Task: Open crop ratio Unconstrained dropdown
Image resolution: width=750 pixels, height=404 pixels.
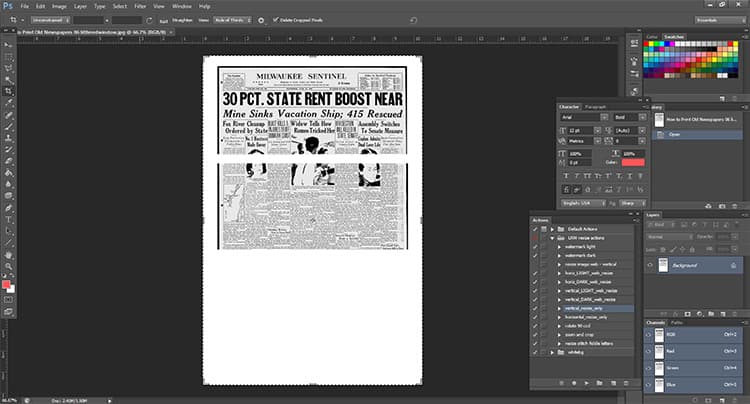Action: coord(51,20)
